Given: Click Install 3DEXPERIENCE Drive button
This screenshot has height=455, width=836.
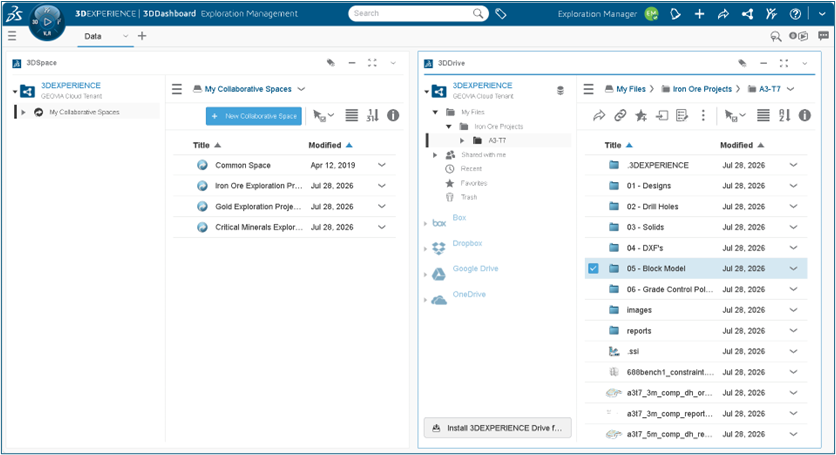Looking at the screenshot, I should 497,428.
